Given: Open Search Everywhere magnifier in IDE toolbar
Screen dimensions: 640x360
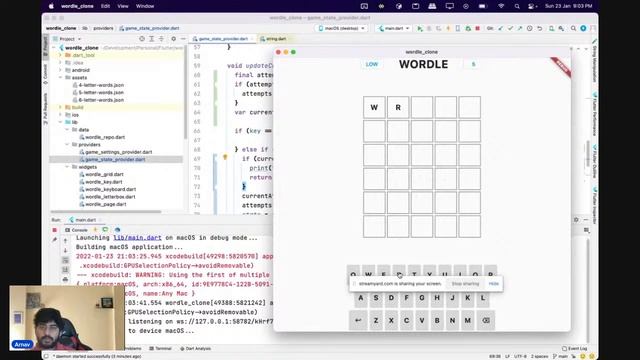Looking at the screenshot, I should pyautogui.click(x=573, y=29).
